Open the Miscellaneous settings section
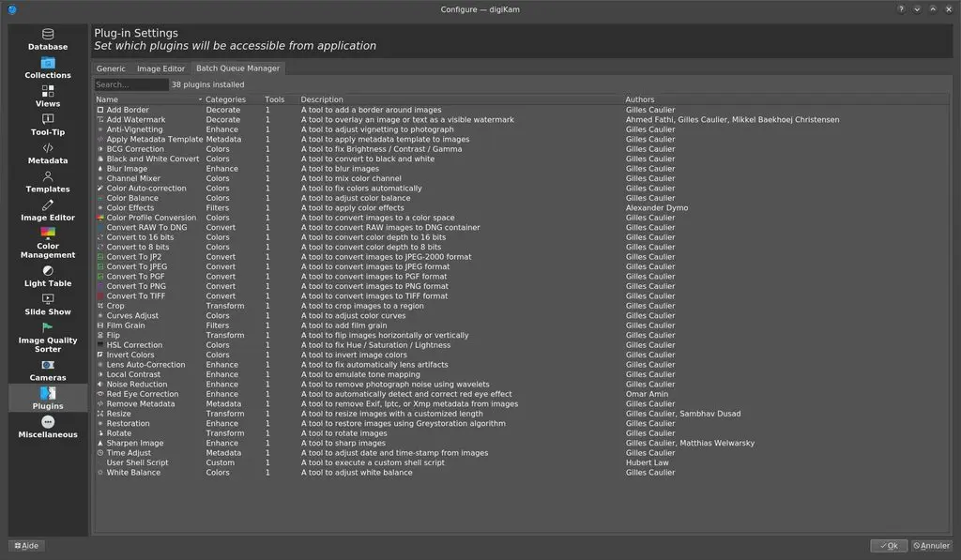Image resolution: width=961 pixels, height=560 pixels. pyautogui.click(x=47, y=428)
